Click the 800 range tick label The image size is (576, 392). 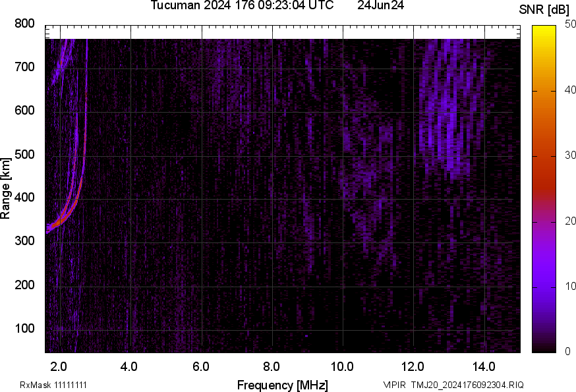[x=24, y=24]
